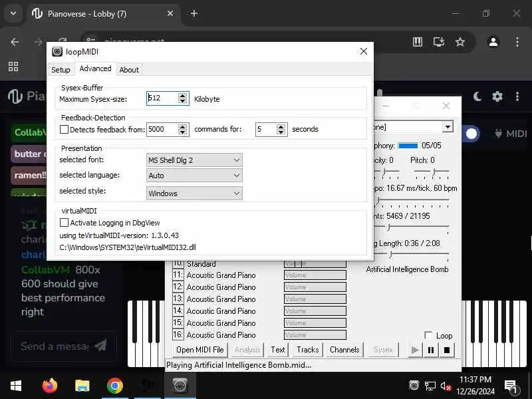Open Chrome apps grid icon in bookmarks bar

pyautogui.click(x=13, y=66)
